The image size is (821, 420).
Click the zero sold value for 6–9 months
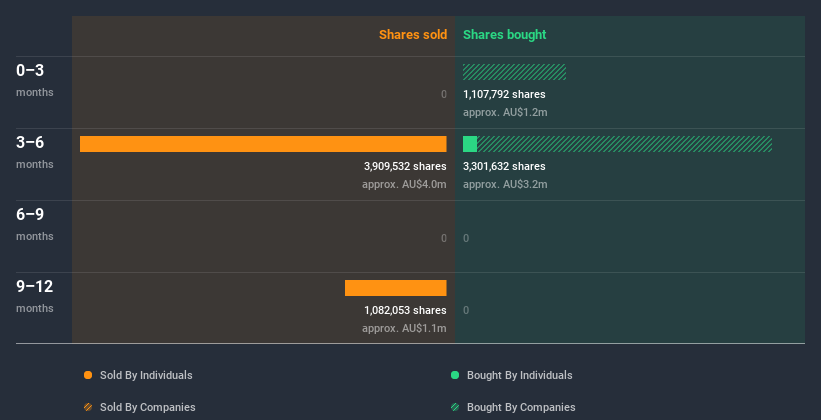[x=444, y=238]
